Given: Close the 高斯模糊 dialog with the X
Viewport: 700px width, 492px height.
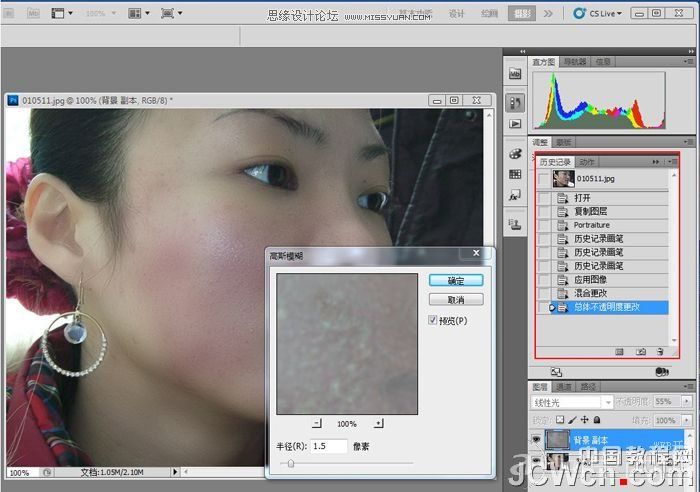Looking at the screenshot, I should coord(476,253).
